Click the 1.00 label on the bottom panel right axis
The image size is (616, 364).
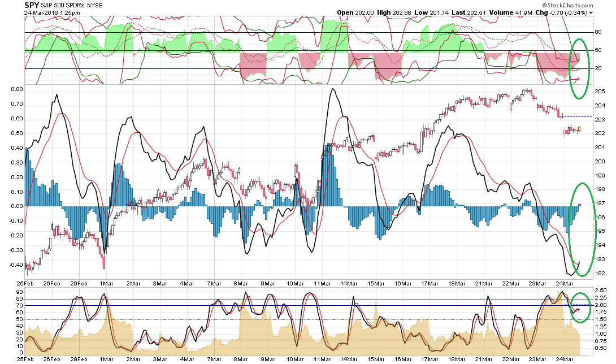pos(601,333)
